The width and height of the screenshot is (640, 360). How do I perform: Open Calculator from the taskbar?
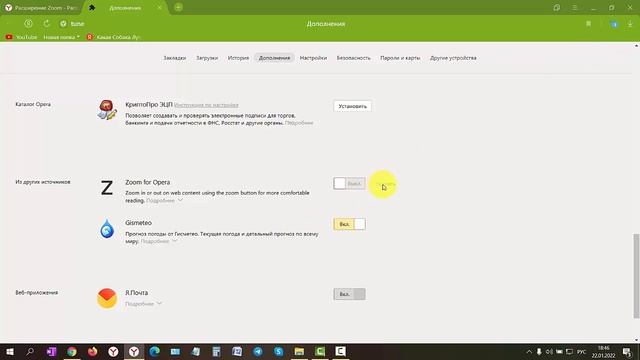[x=216, y=351]
